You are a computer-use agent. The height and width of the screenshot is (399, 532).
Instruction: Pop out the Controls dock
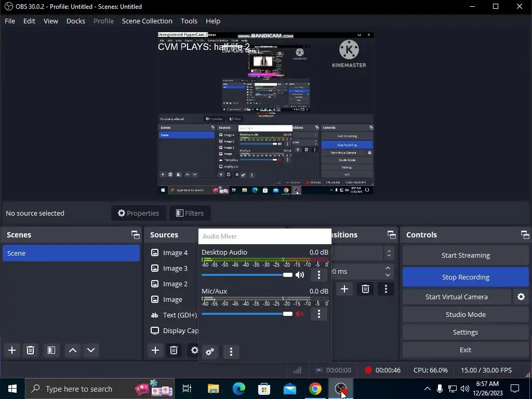coord(525,235)
